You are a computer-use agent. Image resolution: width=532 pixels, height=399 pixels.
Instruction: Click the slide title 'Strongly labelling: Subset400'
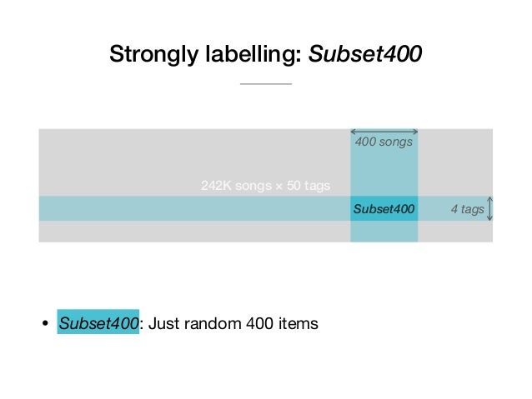click(x=265, y=54)
